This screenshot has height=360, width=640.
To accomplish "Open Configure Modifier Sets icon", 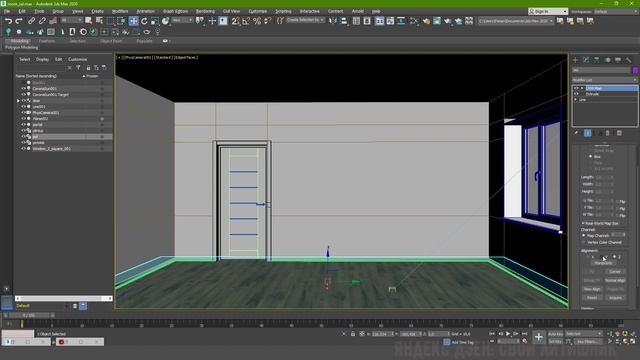I will click(619, 133).
